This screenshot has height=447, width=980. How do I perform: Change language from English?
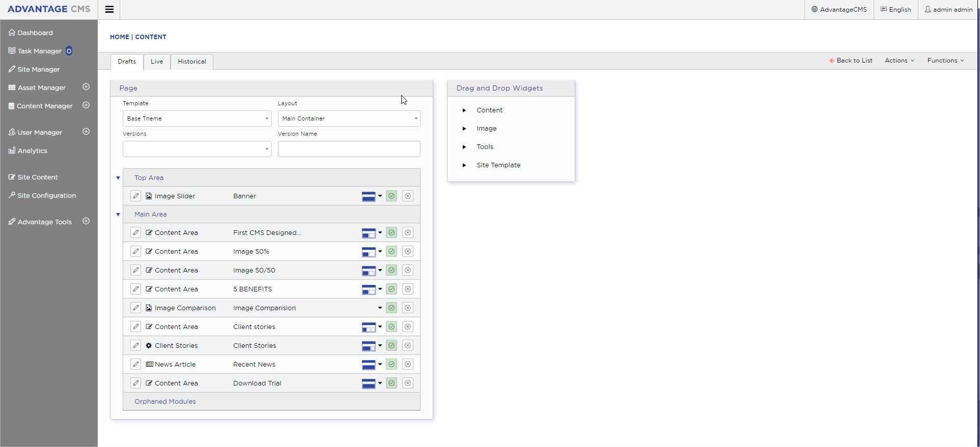point(896,10)
